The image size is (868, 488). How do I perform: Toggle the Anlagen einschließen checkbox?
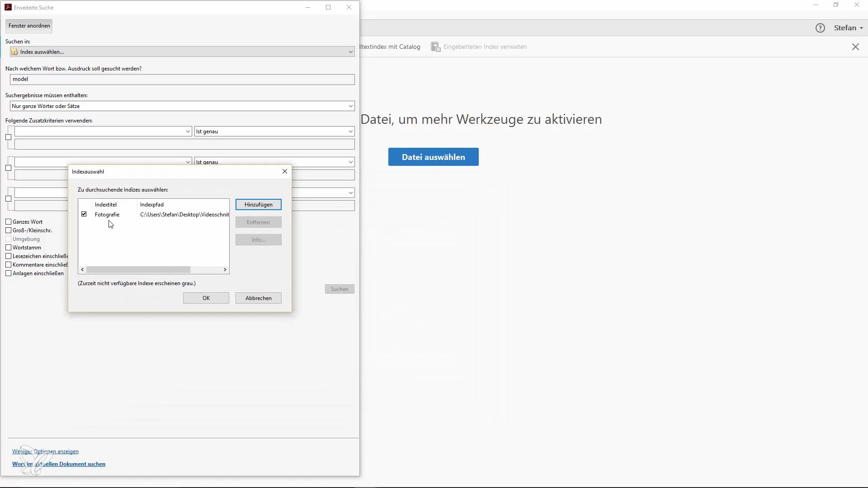8,273
